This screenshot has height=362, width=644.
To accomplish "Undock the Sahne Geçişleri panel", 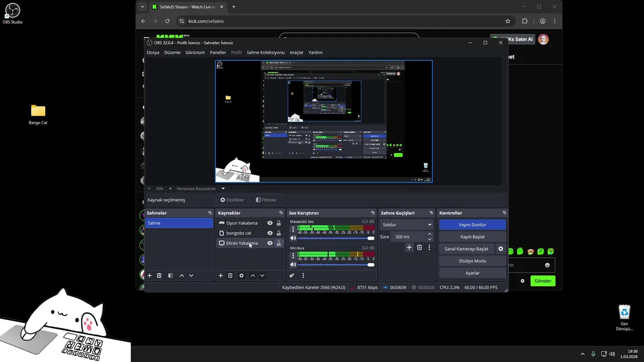I will coord(431,213).
